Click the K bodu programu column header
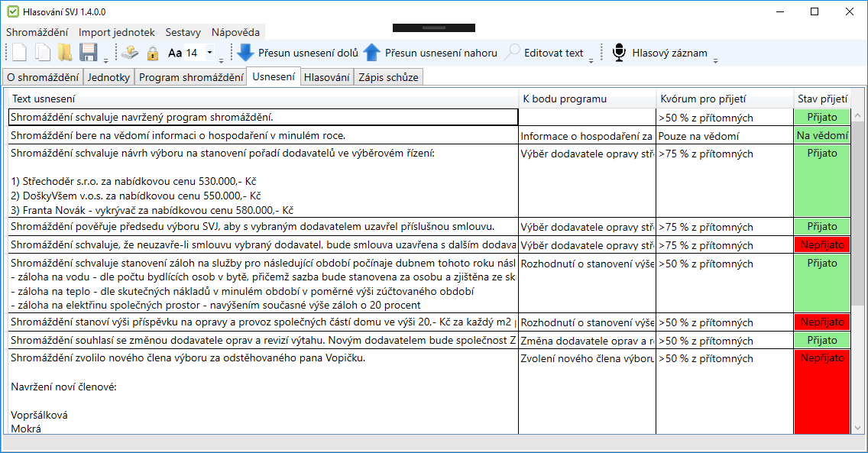This screenshot has width=868, height=453. [x=588, y=99]
